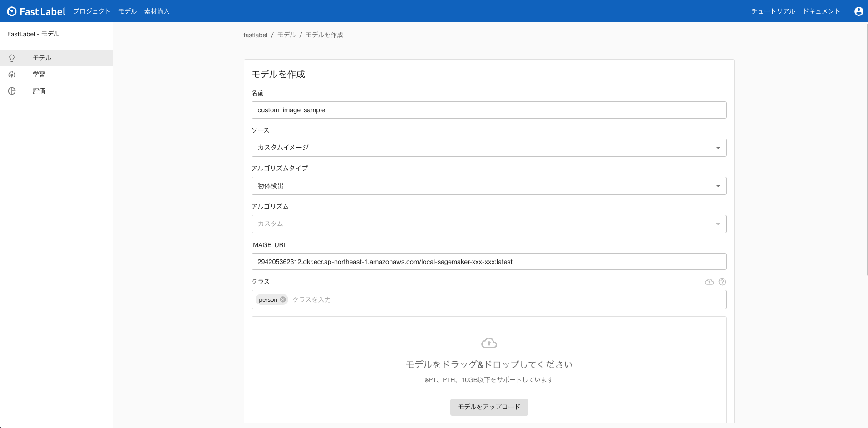868x428 pixels.
Task: Click the pie chart icon beside 評価
Action: 12,91
